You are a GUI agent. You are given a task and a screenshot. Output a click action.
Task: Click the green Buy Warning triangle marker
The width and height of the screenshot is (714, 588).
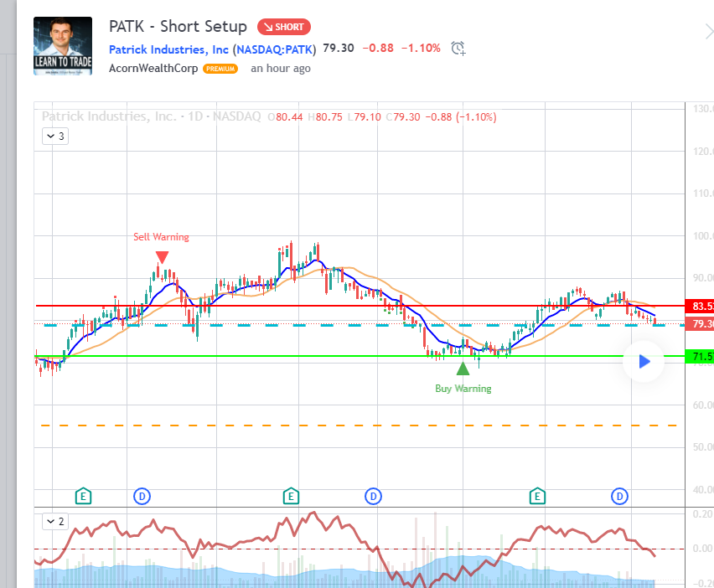coord(463,369)
